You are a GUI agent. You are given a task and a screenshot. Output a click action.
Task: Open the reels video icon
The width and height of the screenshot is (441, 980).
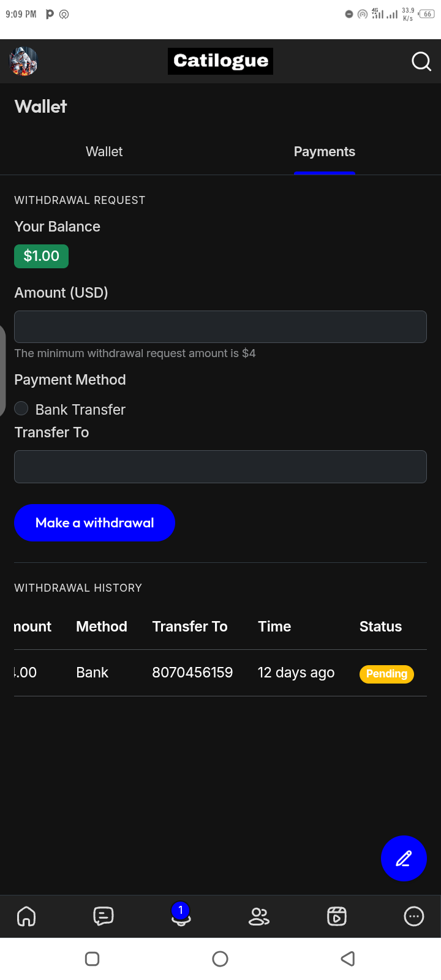pos(336,916)
